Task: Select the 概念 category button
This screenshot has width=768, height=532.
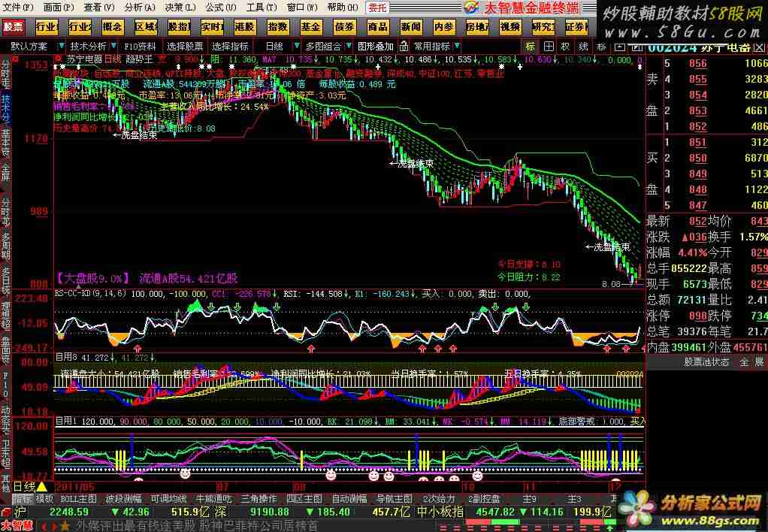Action: pos(112,26)
